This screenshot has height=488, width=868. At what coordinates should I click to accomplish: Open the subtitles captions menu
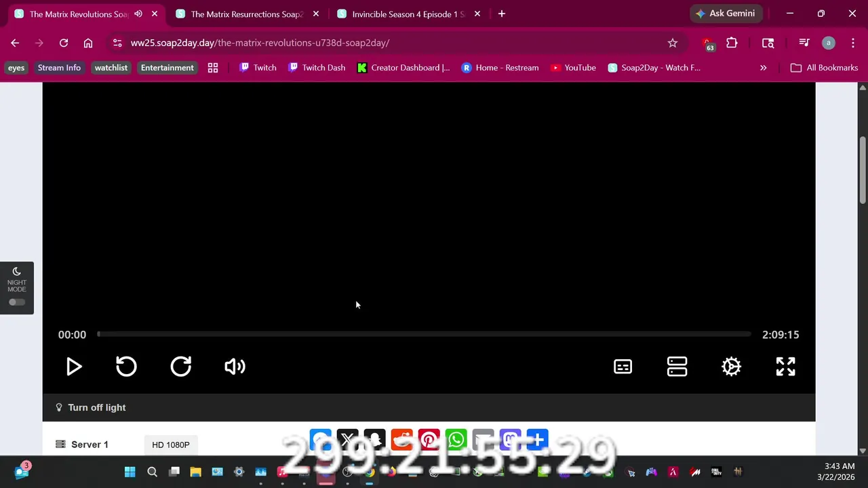[x=623, y=367]
